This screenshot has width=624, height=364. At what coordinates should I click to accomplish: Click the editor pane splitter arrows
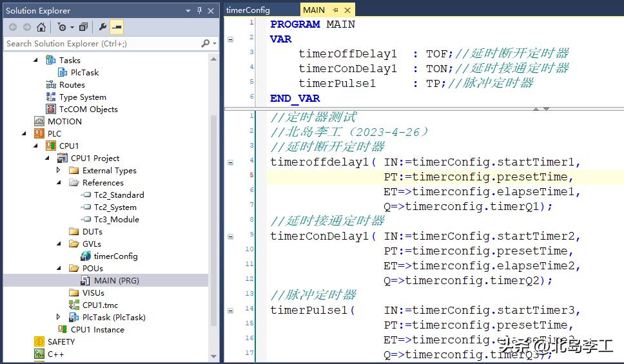point(540,109)
